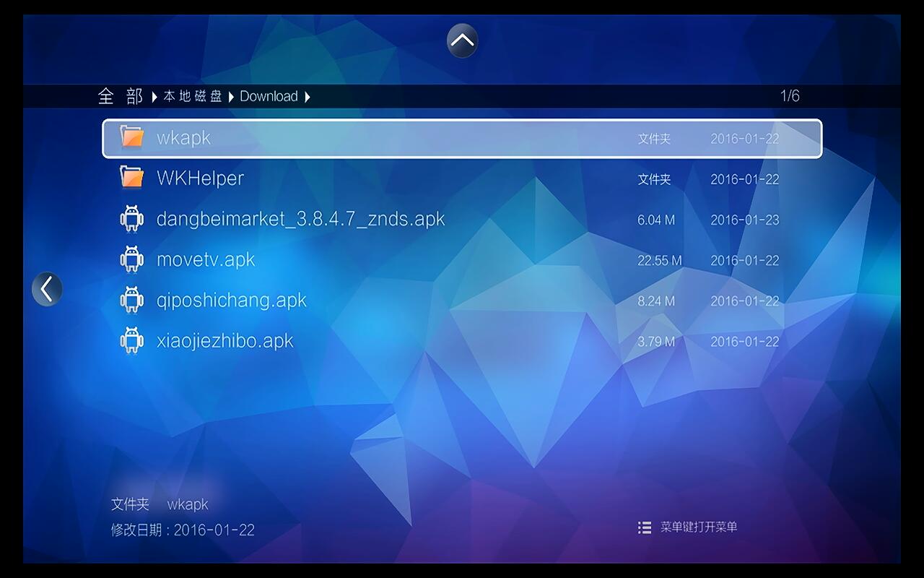Select the Android icon for qiposhichang.apk

131,300
